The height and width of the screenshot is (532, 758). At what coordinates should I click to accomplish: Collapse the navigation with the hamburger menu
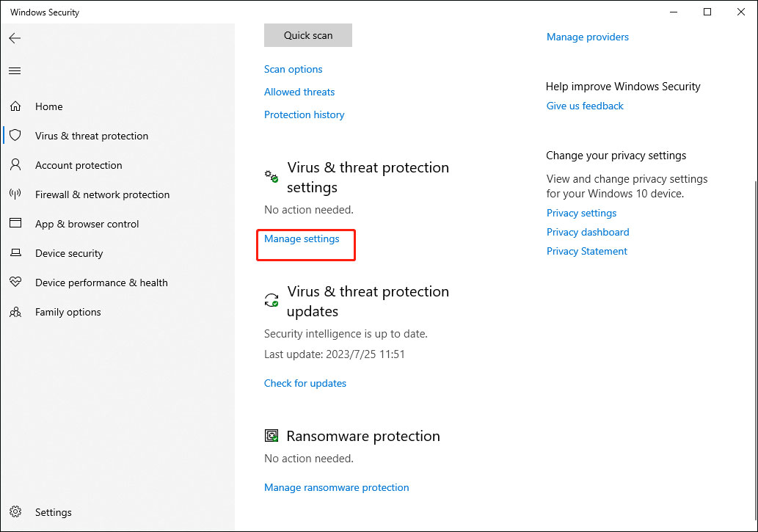coord(15,70)
